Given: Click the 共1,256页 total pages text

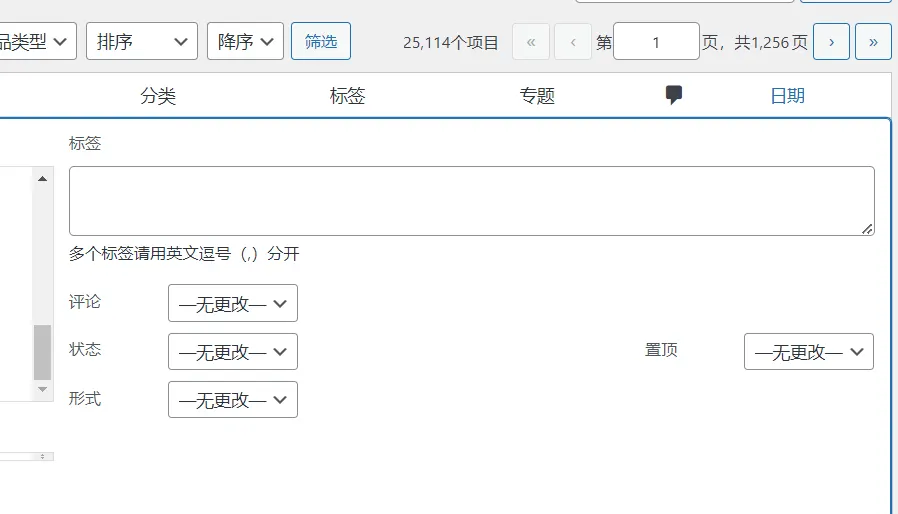Looking at the screenshot, I should click(x=771, y=42).
